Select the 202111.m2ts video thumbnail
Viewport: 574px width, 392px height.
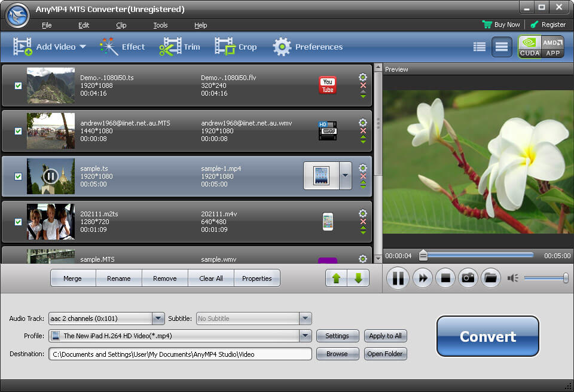[51, 222]
